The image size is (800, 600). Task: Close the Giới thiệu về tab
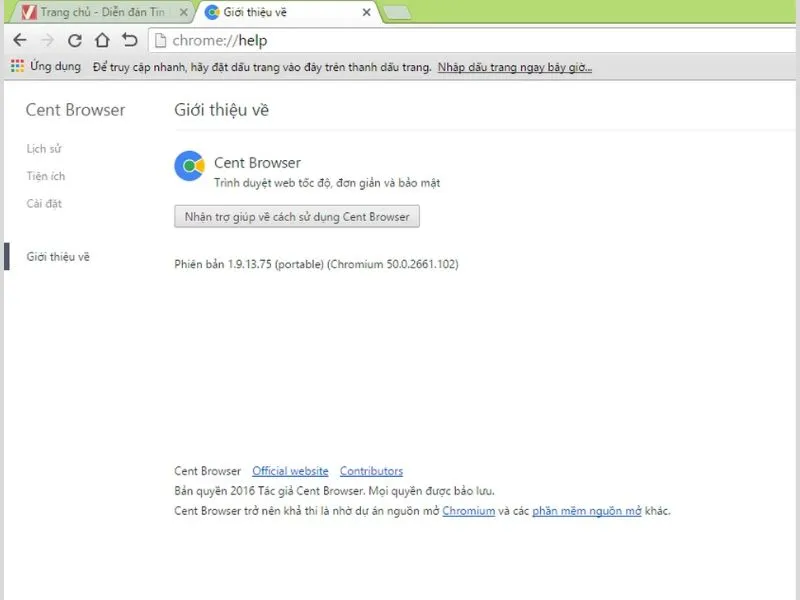[366, 12]
